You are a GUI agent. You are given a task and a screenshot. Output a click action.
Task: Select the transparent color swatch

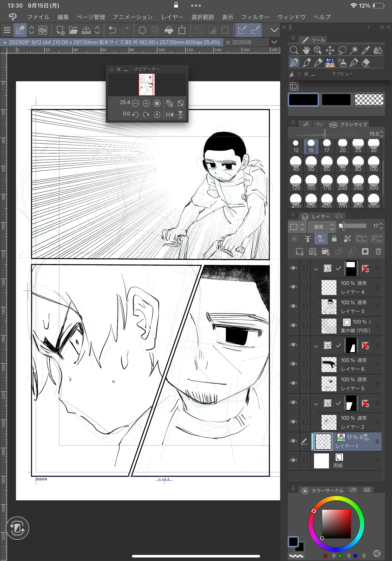point(369,100)
